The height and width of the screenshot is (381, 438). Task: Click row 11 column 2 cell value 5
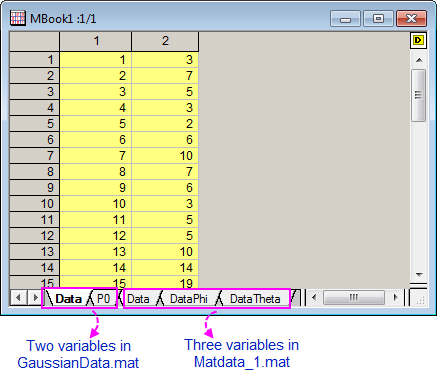[x=165, y=220]
